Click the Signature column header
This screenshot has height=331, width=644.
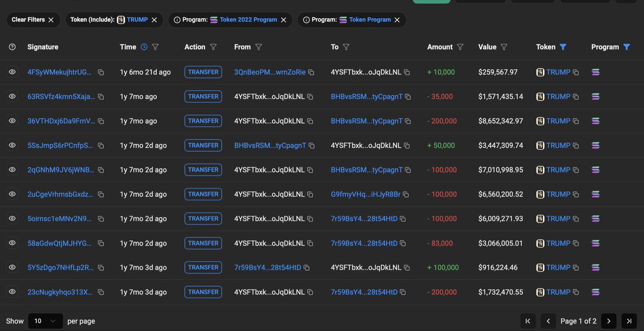click(x=43, y=47)
